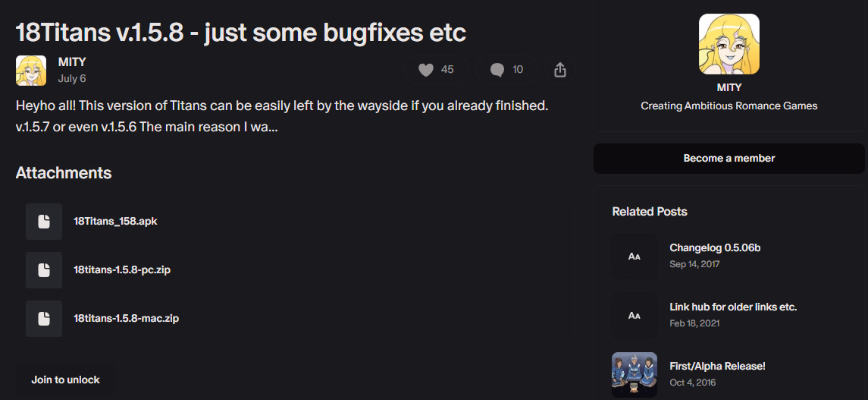Viewport: 868px width, 400px height.
Task: Open the Changelog 0.5.06b related post
Action: tap(715, 248)
